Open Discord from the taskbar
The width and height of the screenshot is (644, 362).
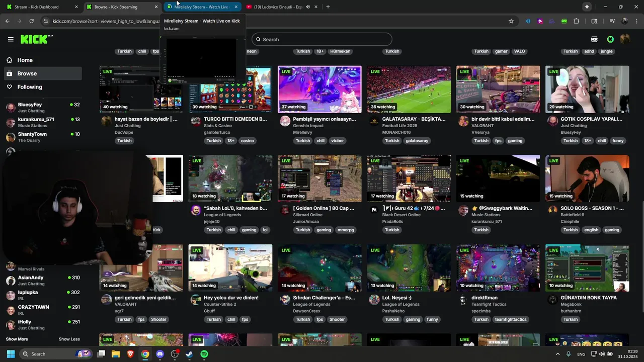point(160,354)
